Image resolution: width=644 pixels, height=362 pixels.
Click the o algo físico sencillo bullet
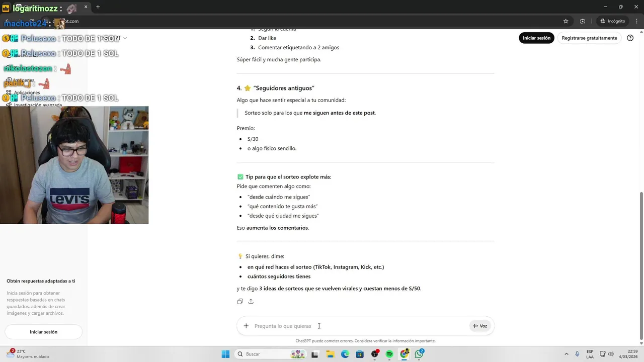tap(272, 148)
